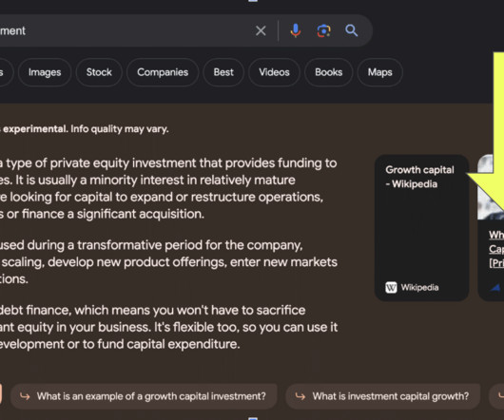Click the Wikipedia logo icon on the card

tap(391, 287)
